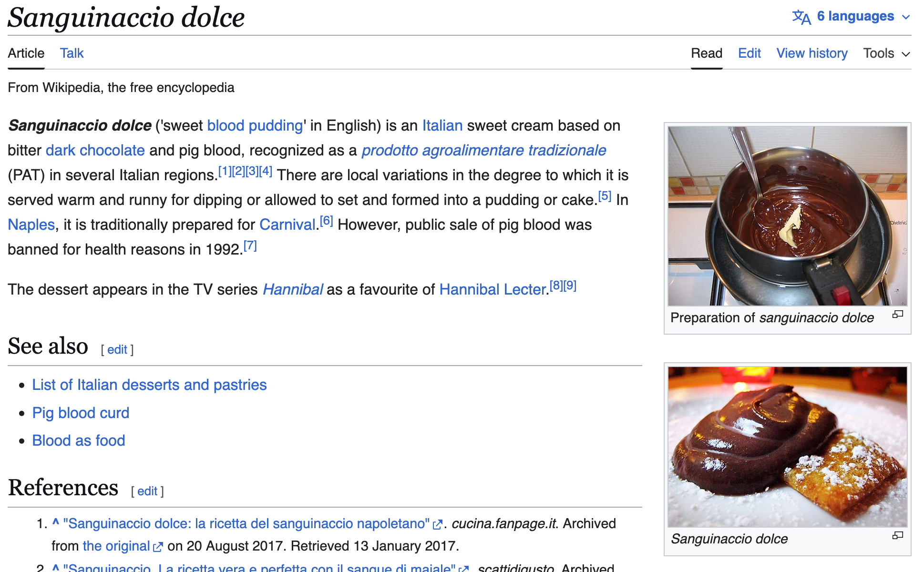The width and height of the screenshot is (924, 572).
Task: Open the plated Sanguinaccio dolce photo
Action: pos(787,447)
